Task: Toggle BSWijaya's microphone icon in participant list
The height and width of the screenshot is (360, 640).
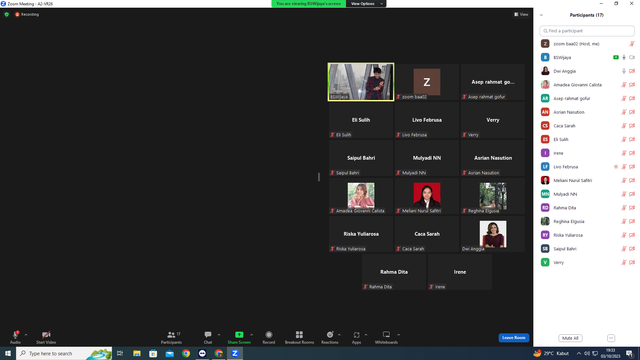Action: point(624,58)
